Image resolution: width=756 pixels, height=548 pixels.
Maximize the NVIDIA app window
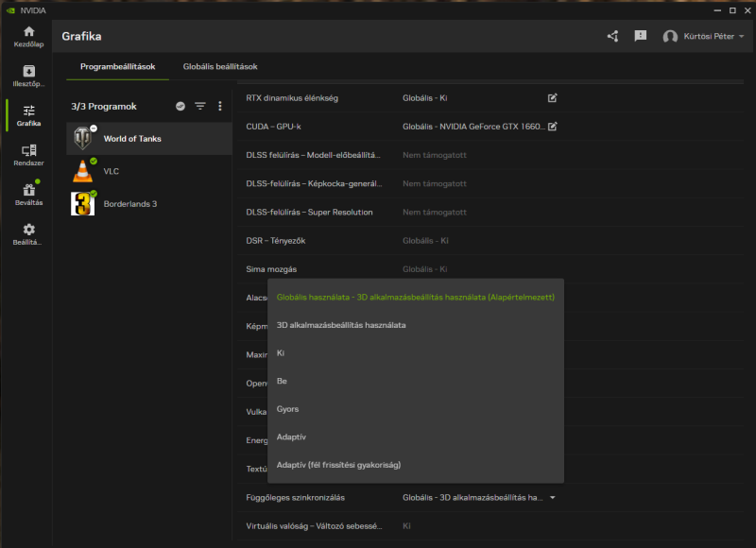point(732,10)
